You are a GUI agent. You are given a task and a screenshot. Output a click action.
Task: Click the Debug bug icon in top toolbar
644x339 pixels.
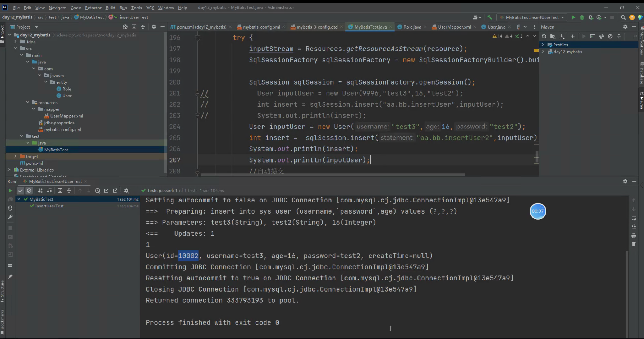(582, 18)
